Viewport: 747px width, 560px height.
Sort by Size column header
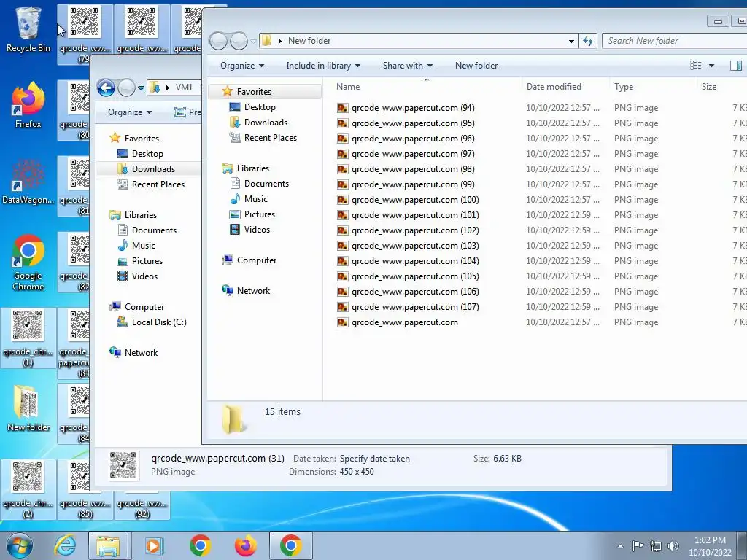coord(709,87)
